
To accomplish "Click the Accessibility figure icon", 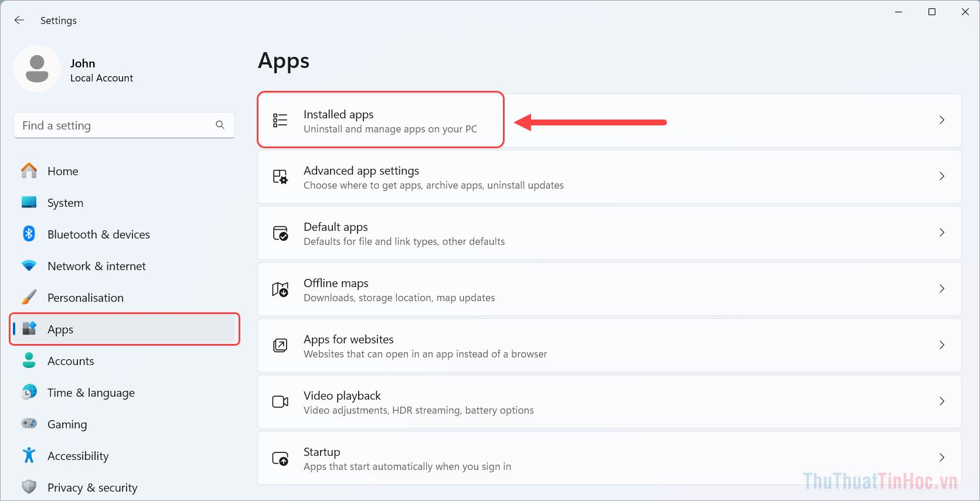I will coord(29,455).
